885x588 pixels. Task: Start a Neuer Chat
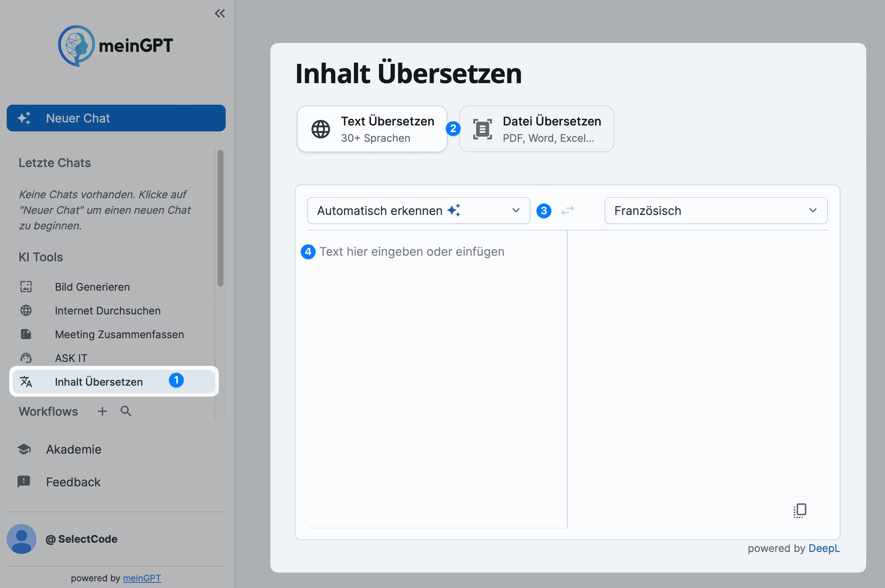[x=115, y=118]
